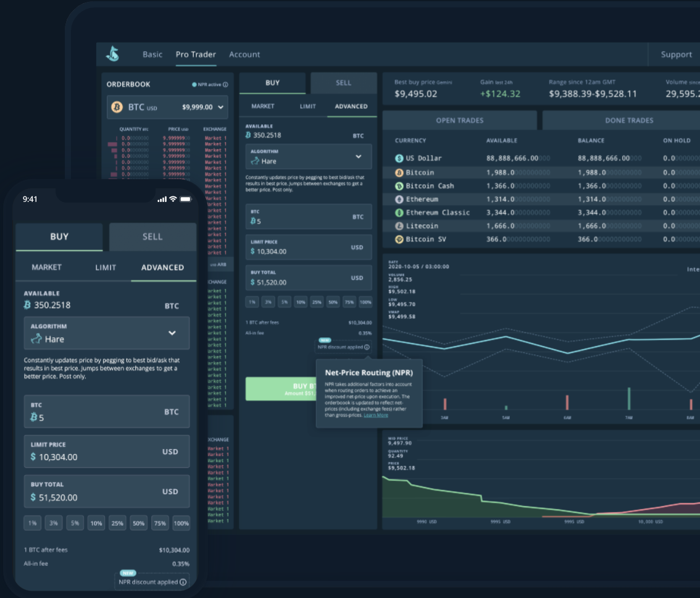Click the Litecoin currency icon
This screenshot has width=700, height=598.
(x=399, y=226)
